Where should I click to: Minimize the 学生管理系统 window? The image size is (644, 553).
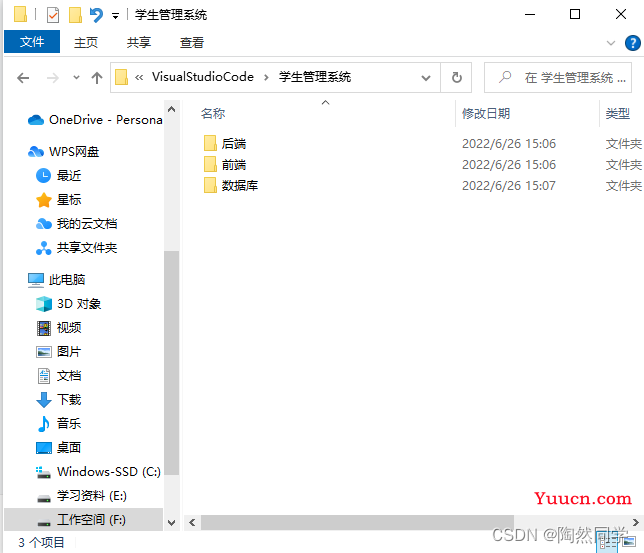coord(530,14)
